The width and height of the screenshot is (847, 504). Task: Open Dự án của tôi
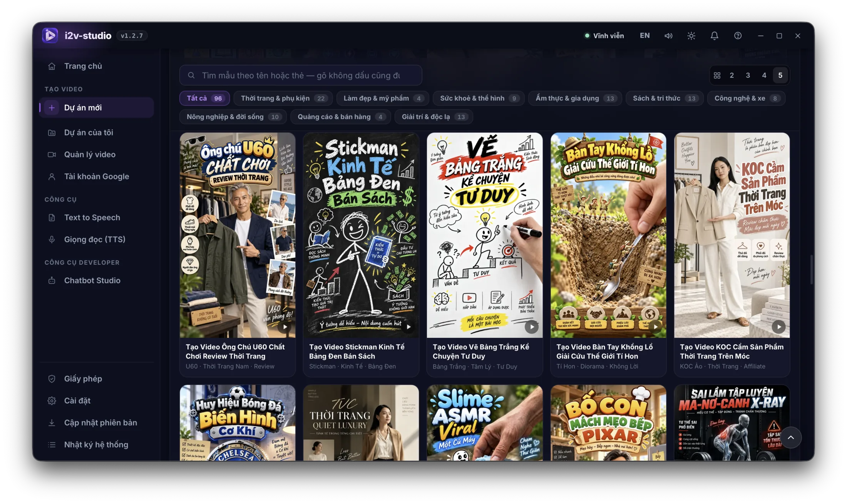click(96, 133)
